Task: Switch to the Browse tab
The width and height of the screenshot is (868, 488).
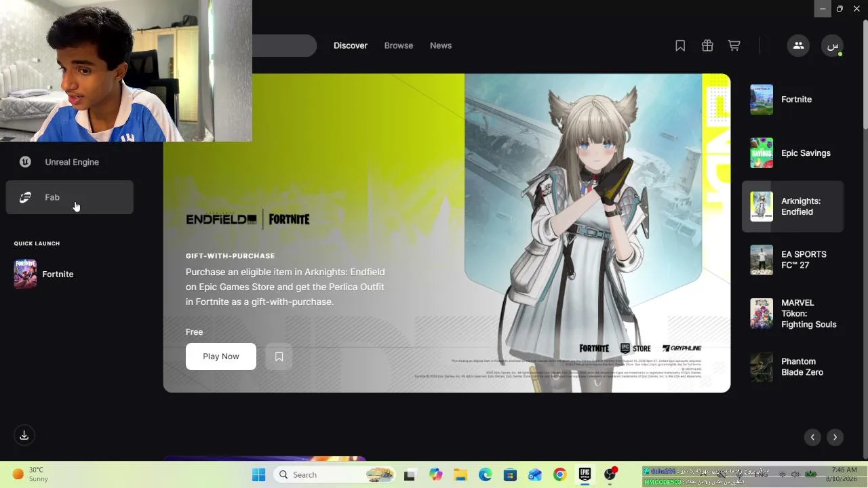Action: pyautogui.click(x=399, y=45)
